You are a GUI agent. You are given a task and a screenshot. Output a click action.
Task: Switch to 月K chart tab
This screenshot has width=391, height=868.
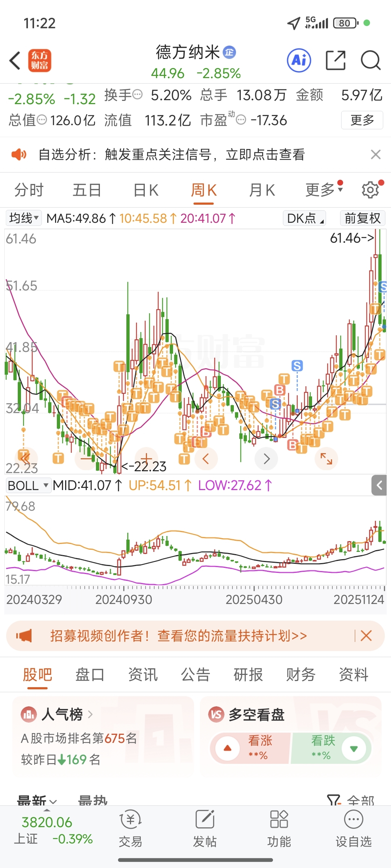[262, 190]
